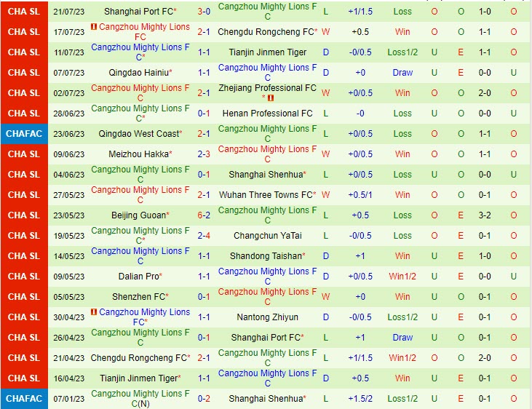Open Dalian Pro team link
Screen dimensions: 532x409
(139, 277)
